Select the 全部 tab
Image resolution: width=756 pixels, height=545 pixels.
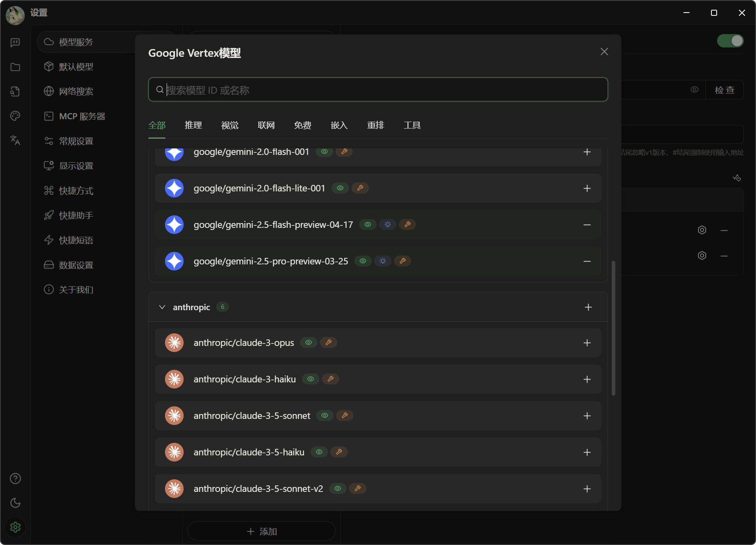157,125
